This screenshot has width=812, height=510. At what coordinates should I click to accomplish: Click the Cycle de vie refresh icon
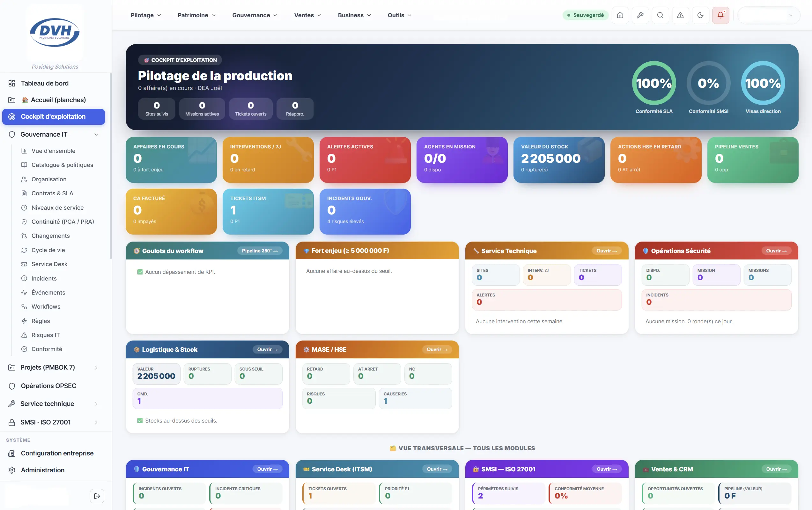tap(24, 250)
